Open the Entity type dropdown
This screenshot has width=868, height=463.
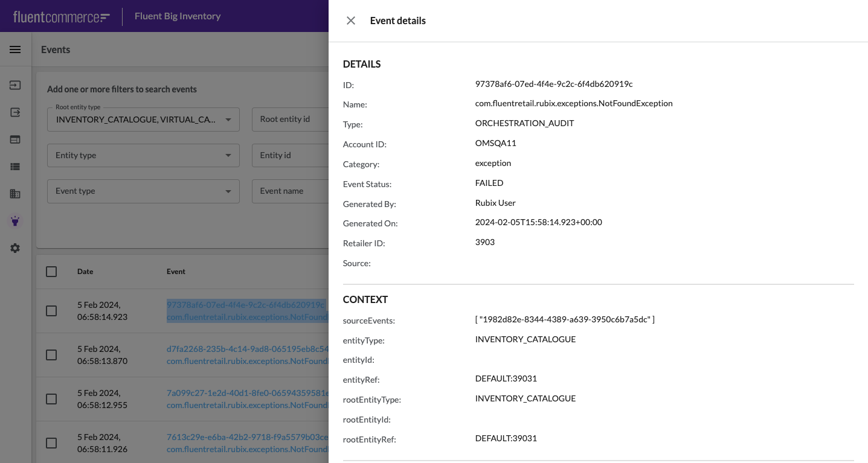coord(143,155)
